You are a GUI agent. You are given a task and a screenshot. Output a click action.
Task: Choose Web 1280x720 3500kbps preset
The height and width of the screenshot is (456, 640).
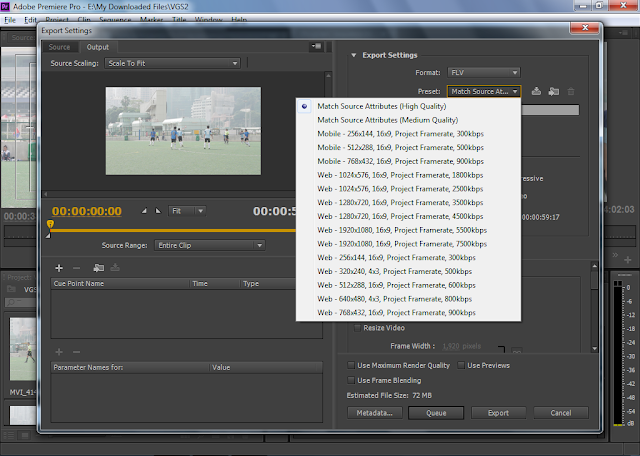[408, 202]
